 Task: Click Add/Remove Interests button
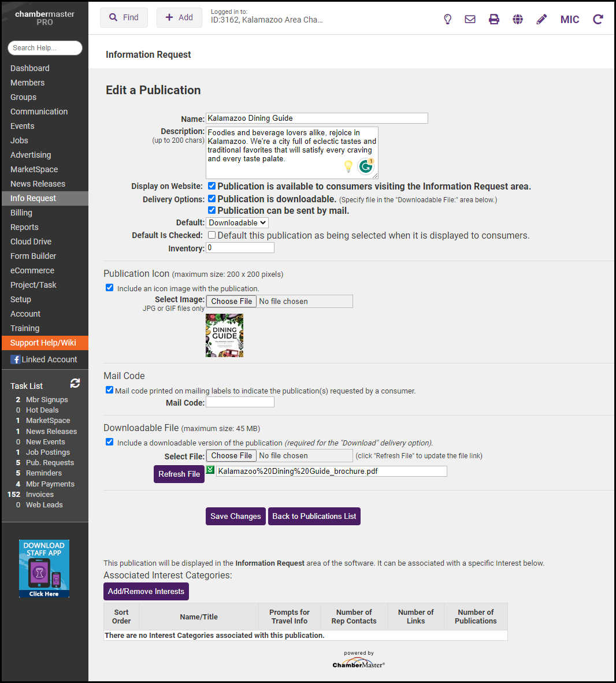point(146,592)
